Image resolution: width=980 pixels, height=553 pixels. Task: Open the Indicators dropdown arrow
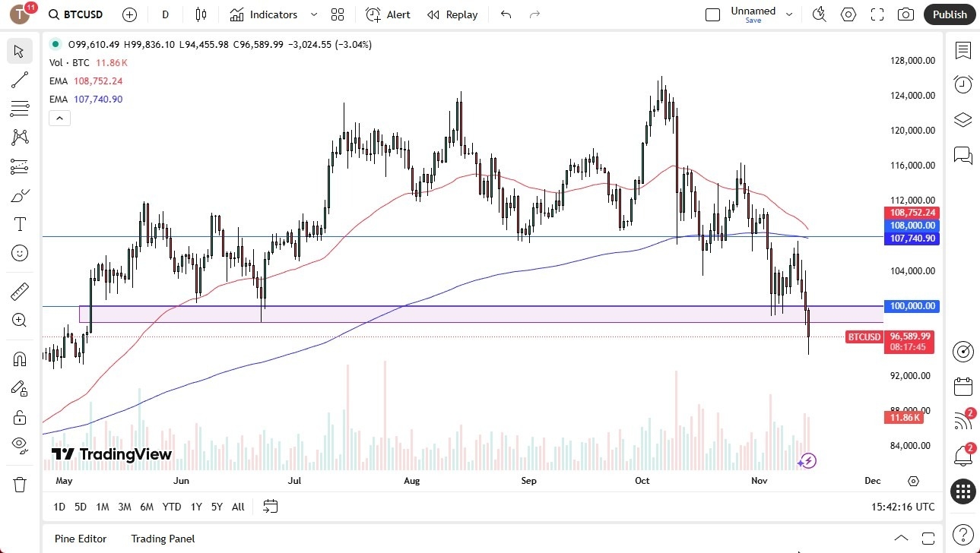click(x=312, y=14)
